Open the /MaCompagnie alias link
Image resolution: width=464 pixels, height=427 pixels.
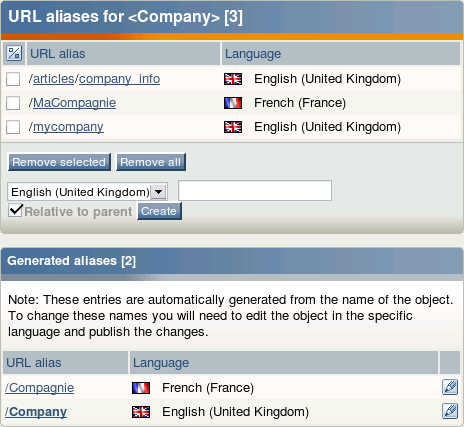tap(74, 103)
